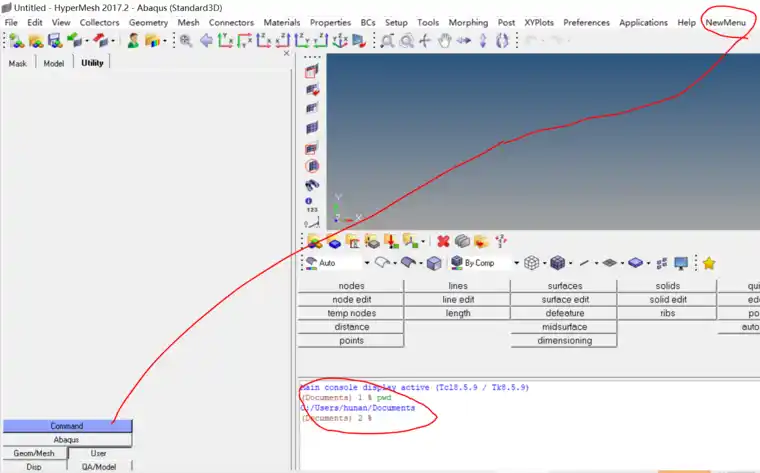
Task: Expand the wireframe elements dropdown arrow
Action: (x=545, y=263)
